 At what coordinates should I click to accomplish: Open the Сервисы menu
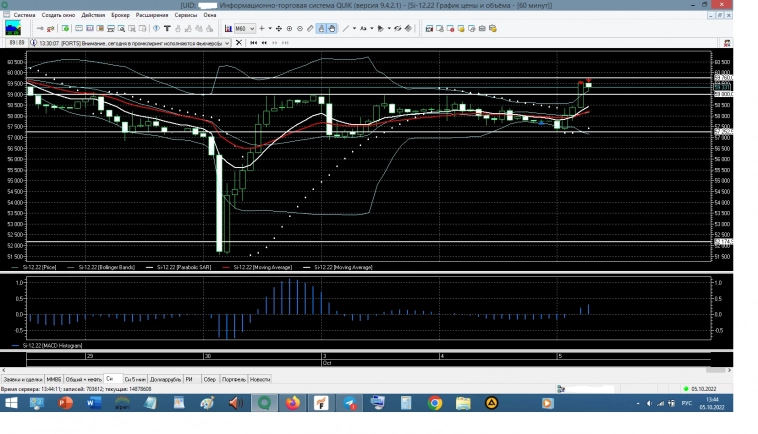point(185,16)
